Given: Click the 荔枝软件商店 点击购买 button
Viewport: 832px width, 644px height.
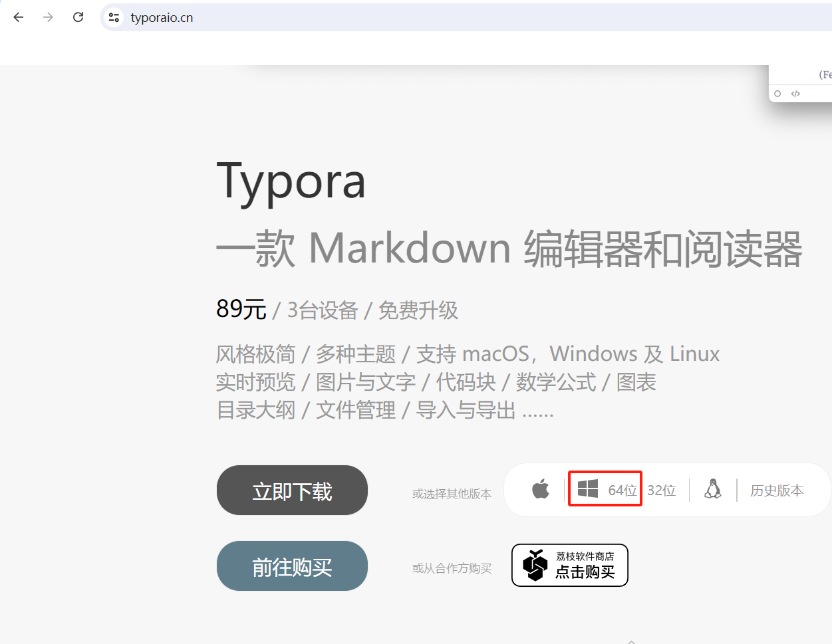Looking at the screenshot, I should pos(570,566).
